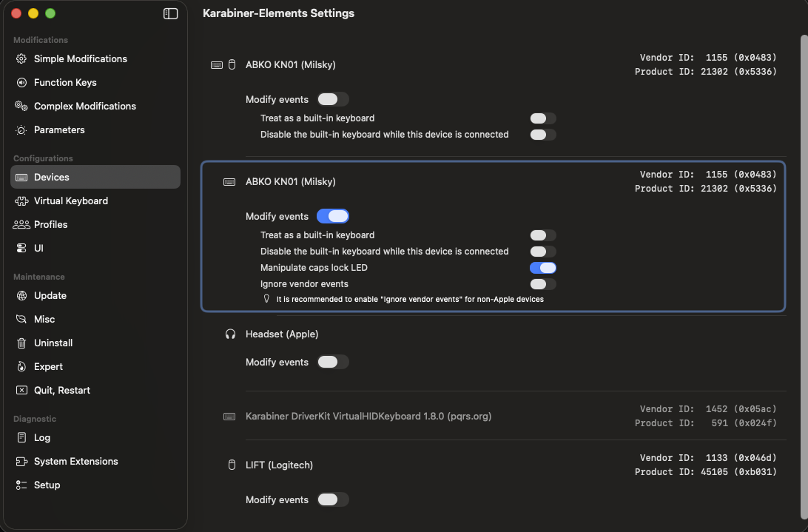Click keyboard icon of selected ABKO KN01 device
The width and height of the screenshot is (808, 532).
click(x=229, y=182)
